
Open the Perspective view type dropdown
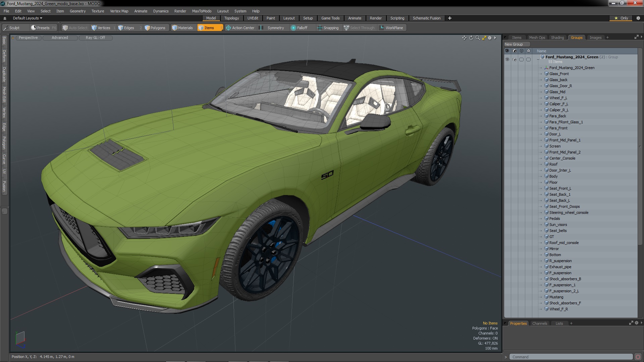tap(28, 38)
